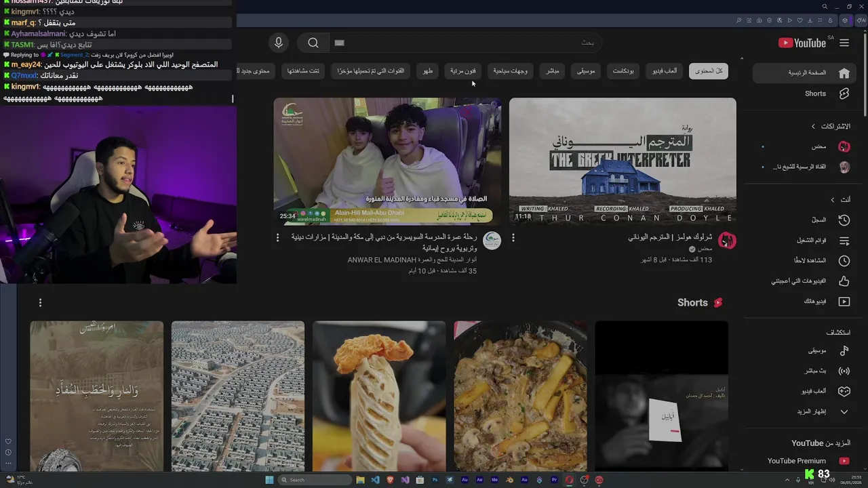Open Opera downloads icon

tap(810, 20)
